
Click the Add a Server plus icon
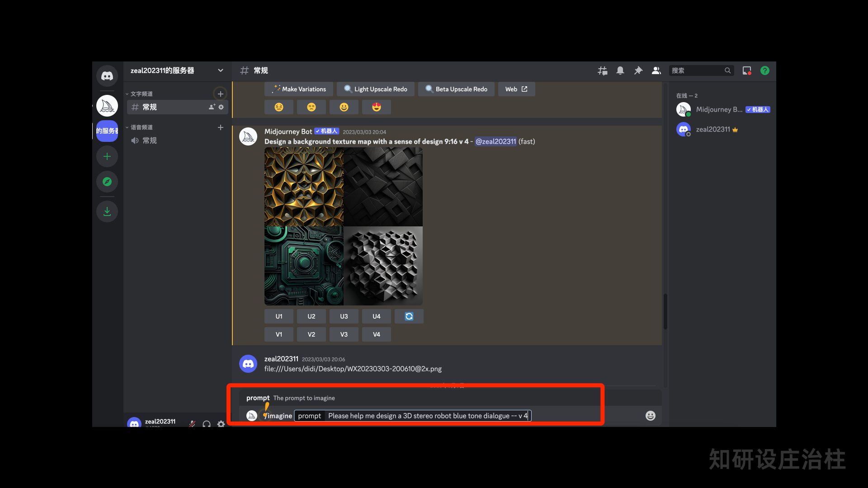[x=107, y=156]
